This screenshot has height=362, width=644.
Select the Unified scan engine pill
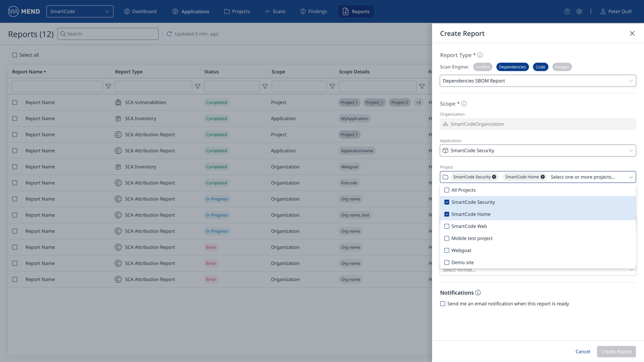(x=482, y=67)
